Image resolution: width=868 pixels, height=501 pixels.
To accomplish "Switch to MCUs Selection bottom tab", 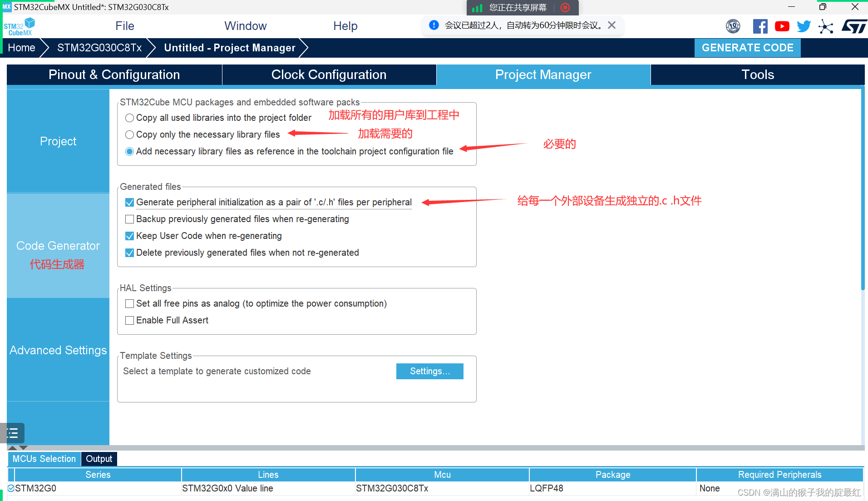I will [x=44, y=459].
